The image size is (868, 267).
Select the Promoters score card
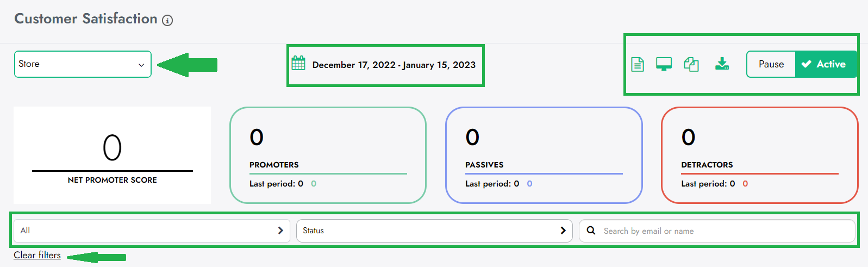[328, 155]
